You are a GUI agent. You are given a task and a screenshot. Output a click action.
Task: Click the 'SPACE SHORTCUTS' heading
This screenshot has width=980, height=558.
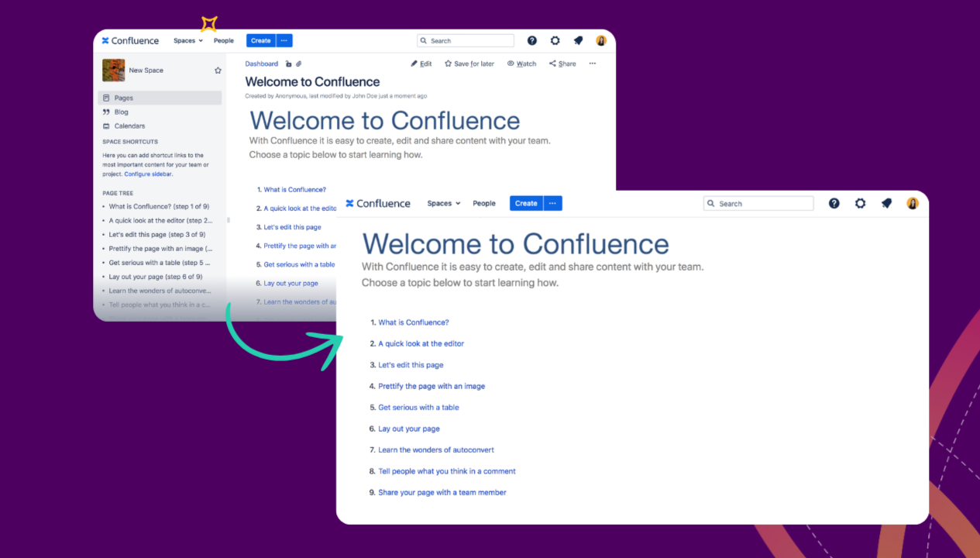[130, 142]
